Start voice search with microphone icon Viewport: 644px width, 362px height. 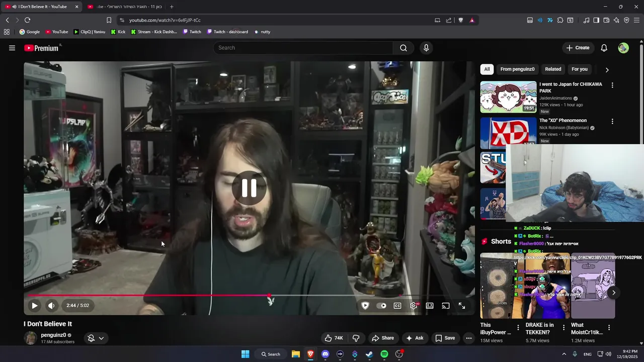tap(426, 48)
